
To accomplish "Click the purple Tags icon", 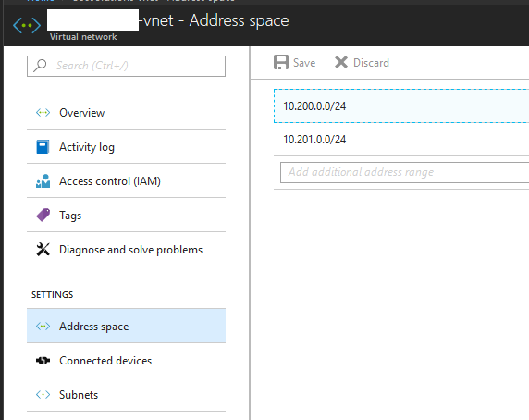I will [43, 215].
